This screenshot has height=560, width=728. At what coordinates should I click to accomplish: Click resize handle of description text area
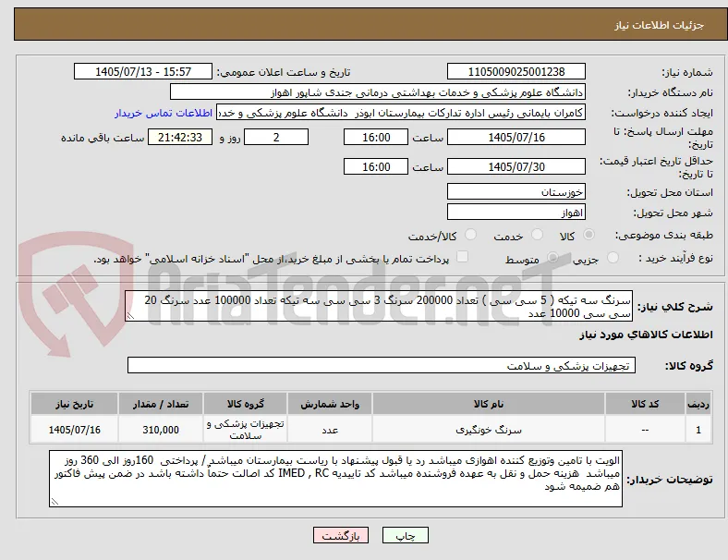[x=130, y=317]
